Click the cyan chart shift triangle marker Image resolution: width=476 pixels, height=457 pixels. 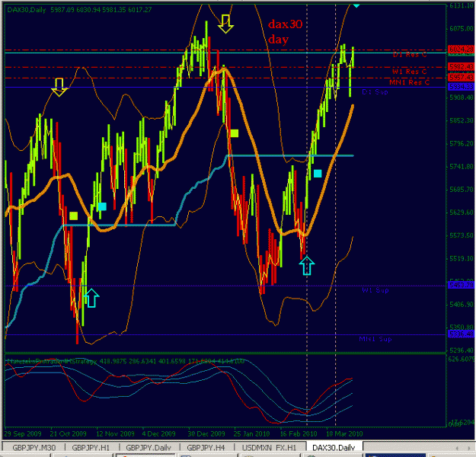coord(356,5)
